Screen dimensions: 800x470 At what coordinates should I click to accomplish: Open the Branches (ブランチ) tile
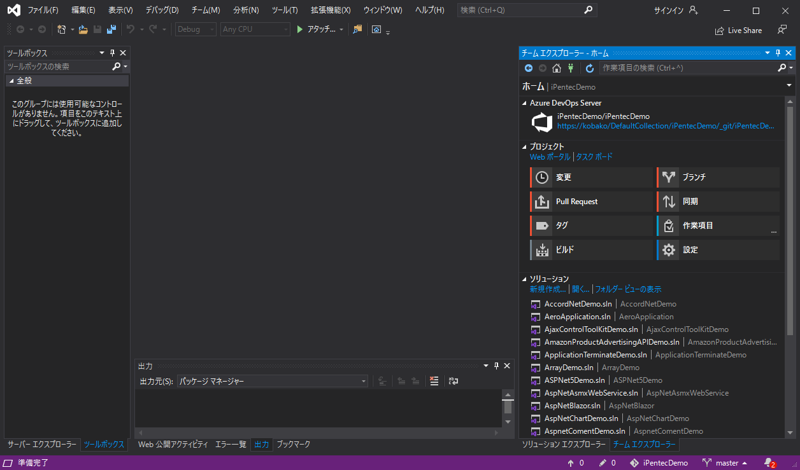pos(718,177)
